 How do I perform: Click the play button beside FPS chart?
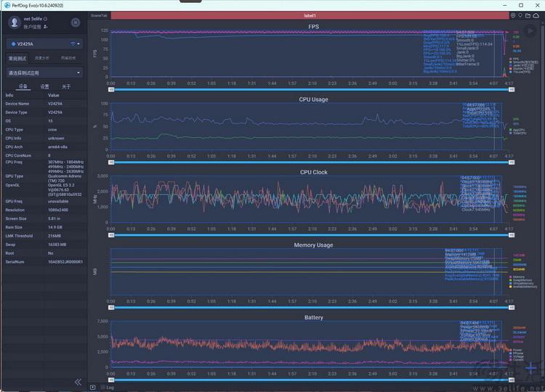click(530, 31)
